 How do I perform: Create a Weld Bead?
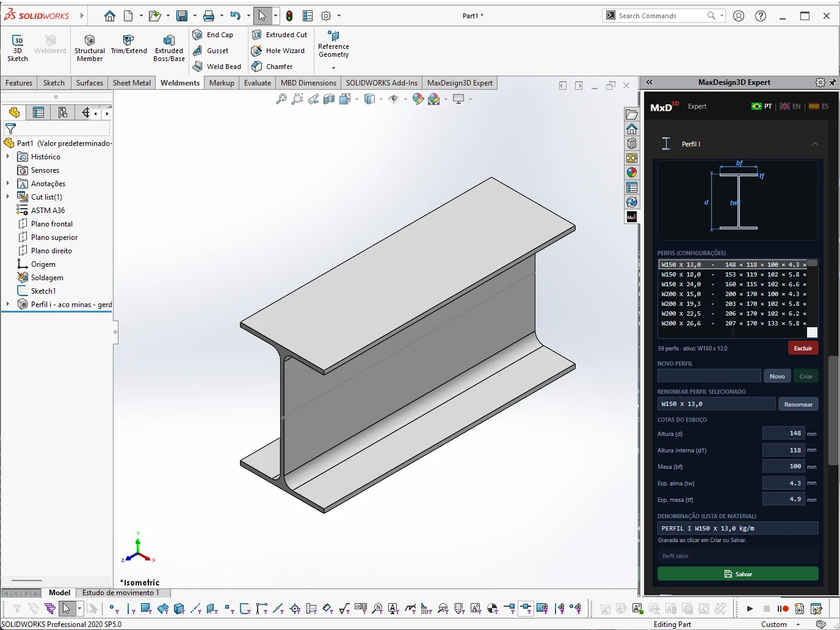(217, 67)
